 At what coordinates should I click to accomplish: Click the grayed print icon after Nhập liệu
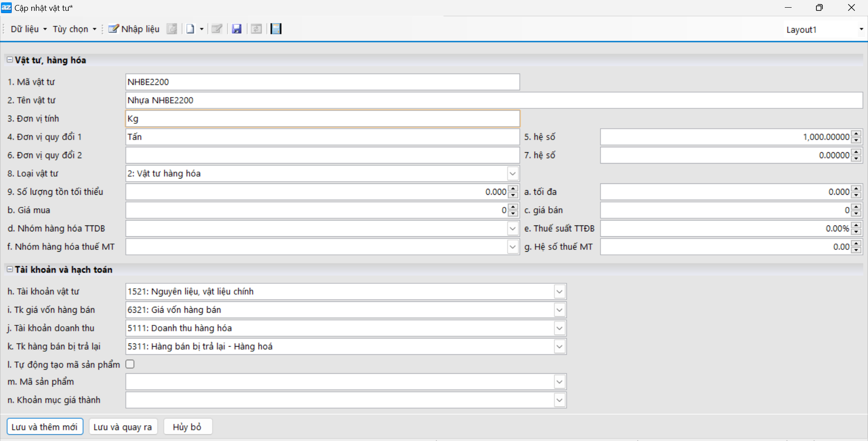click(x=172, y=29)
